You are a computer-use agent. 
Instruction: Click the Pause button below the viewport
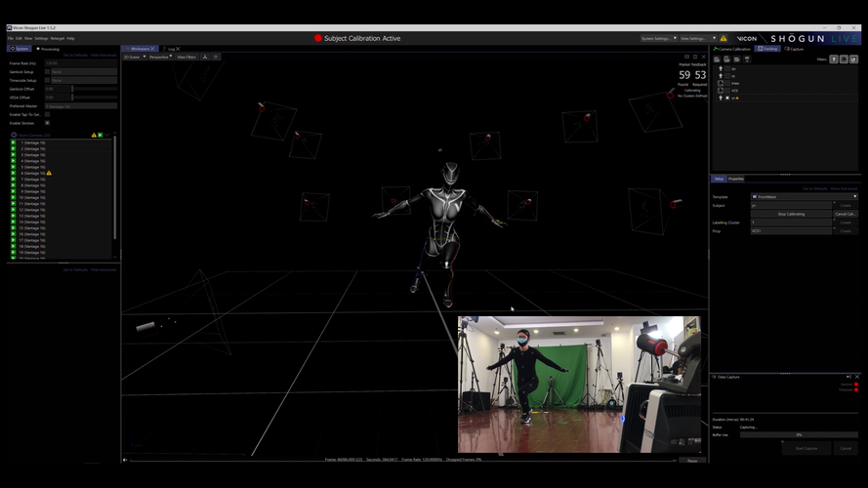pos(691,461)
